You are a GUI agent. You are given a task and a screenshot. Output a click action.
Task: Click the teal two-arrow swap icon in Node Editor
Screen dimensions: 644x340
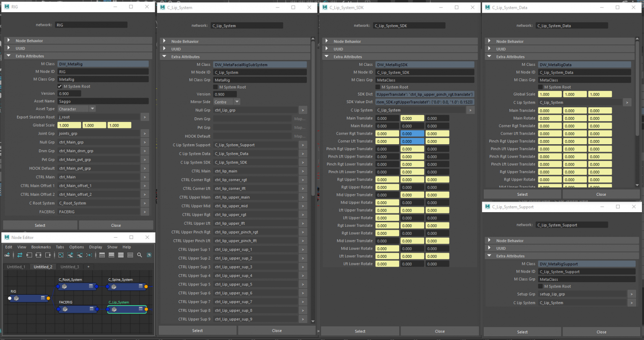(20, 255)
